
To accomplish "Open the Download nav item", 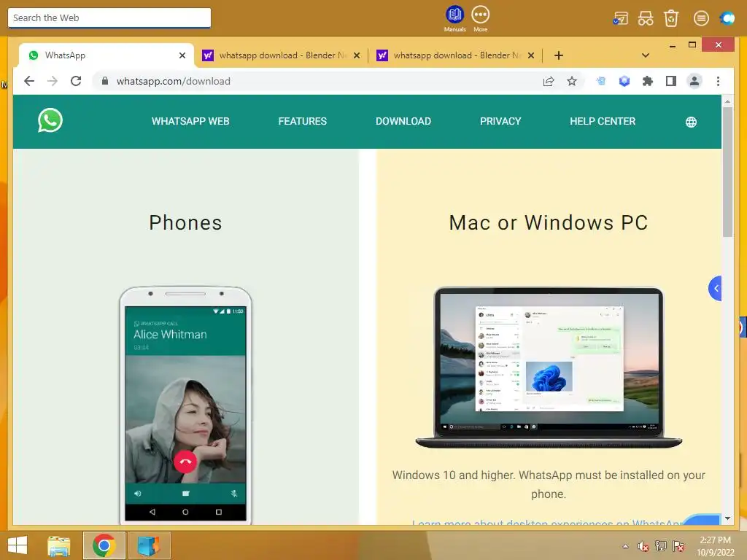I will tap(403, 122).
